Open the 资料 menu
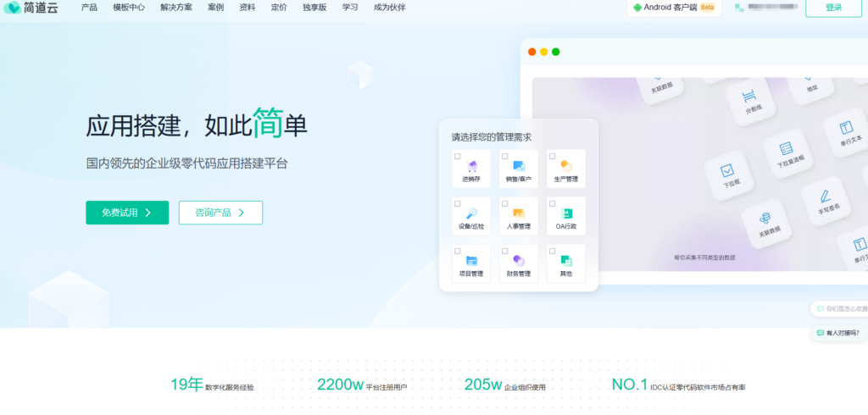 [x=248, y=8]
